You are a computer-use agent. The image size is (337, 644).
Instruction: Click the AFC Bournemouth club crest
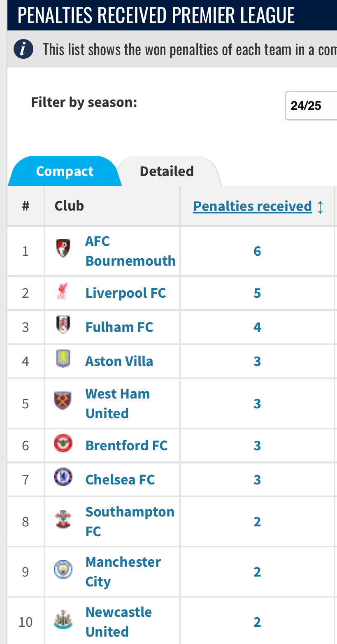[63, 248]
